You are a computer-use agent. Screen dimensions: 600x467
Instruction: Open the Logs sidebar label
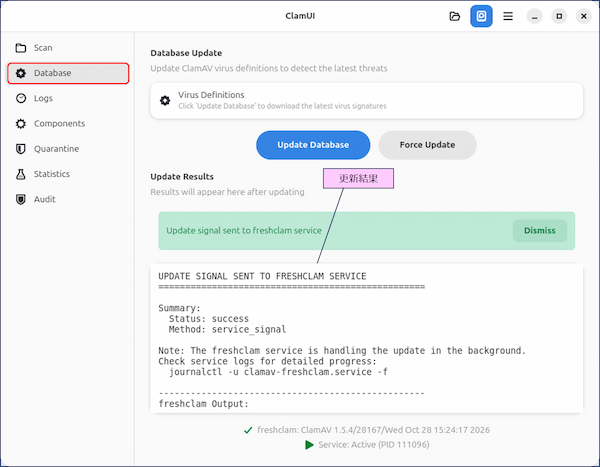[43, 98]
